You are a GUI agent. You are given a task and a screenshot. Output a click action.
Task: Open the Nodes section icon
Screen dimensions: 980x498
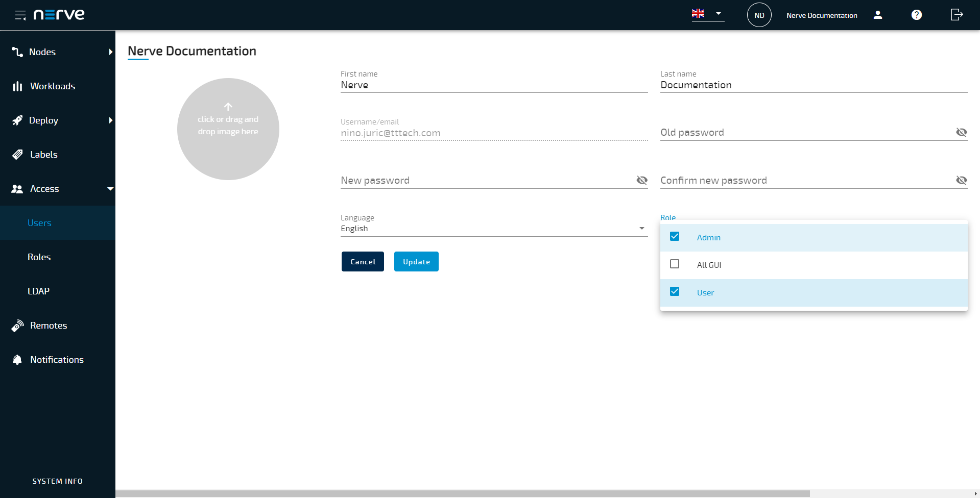[17, 52]
